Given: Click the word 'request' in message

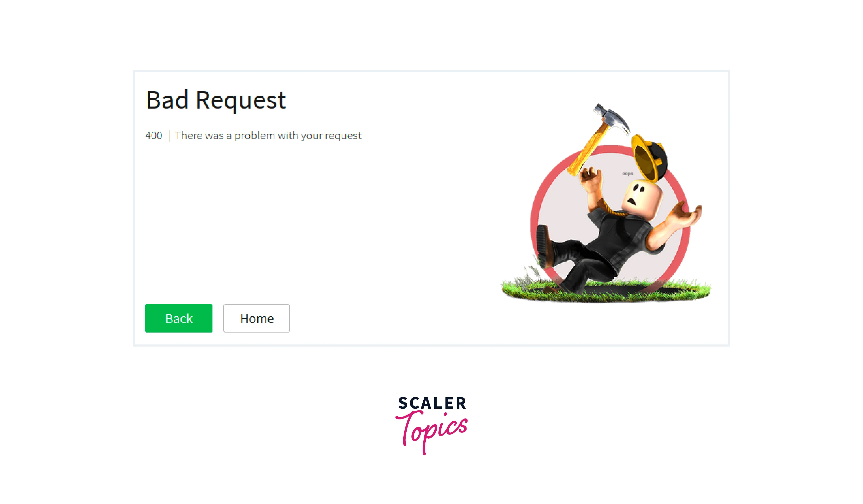Looking at the screenshot, I should click(x=343, y=136).
